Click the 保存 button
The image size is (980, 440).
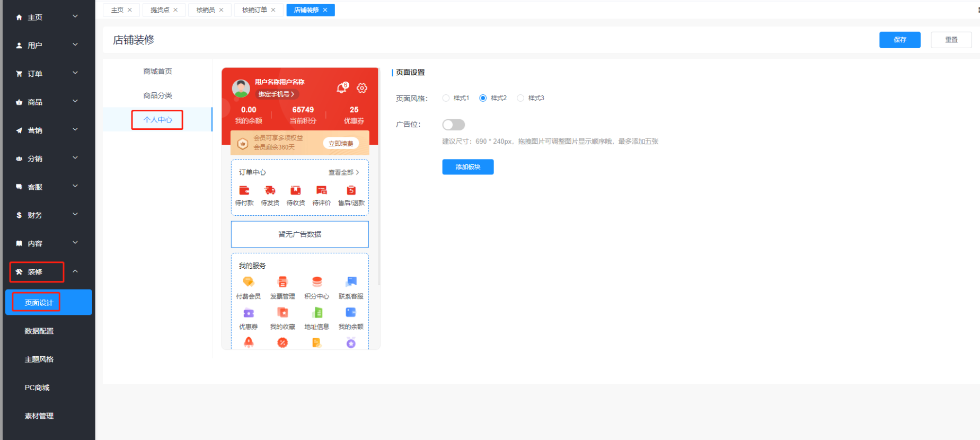tap(899, 40)
